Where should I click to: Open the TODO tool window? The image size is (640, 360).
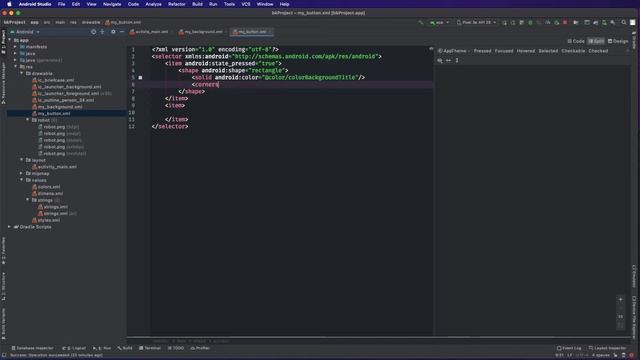(176, 348)
